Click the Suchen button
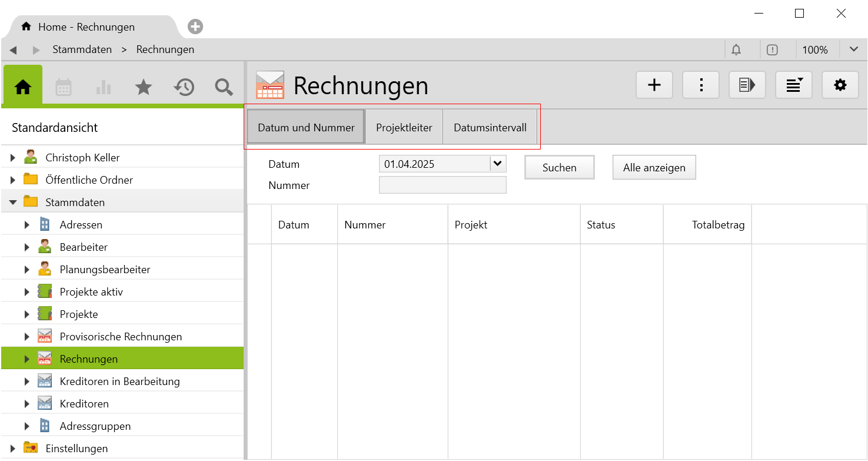 [x=559, y=168]
